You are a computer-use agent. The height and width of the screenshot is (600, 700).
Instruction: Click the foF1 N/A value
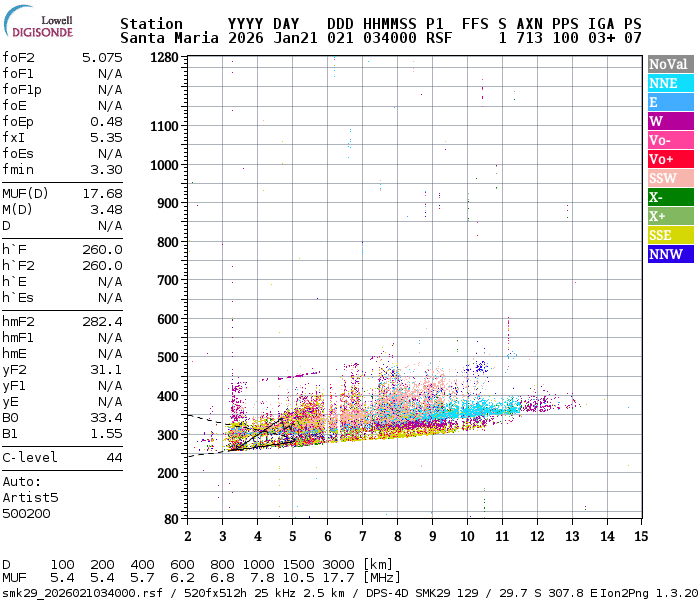point(110,74)
